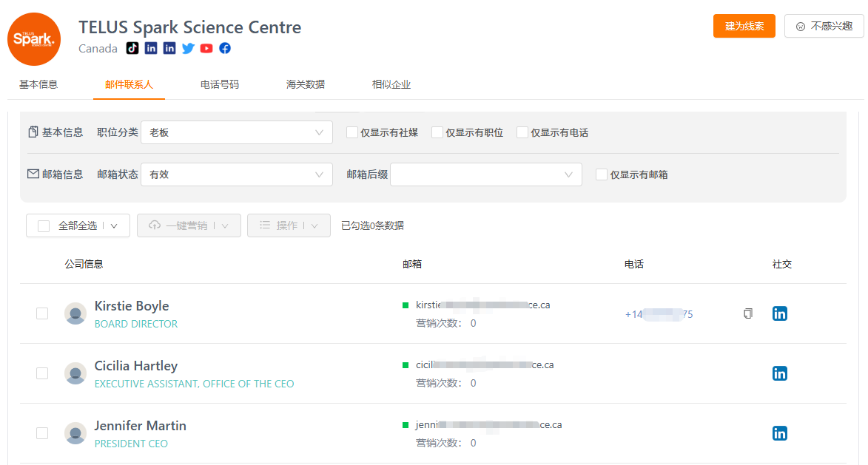Click Jennifer Martin's masked email address
Image resolution: width=868 pixels, height=465 pixels.
[489, 424]
